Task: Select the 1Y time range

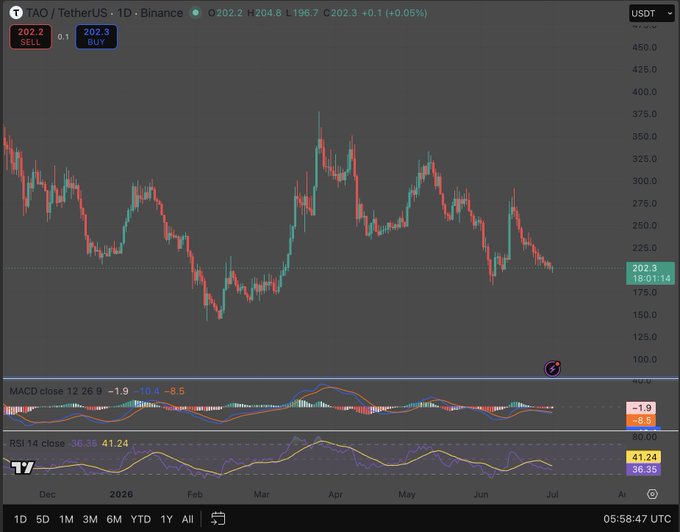Action: (167, 519)
